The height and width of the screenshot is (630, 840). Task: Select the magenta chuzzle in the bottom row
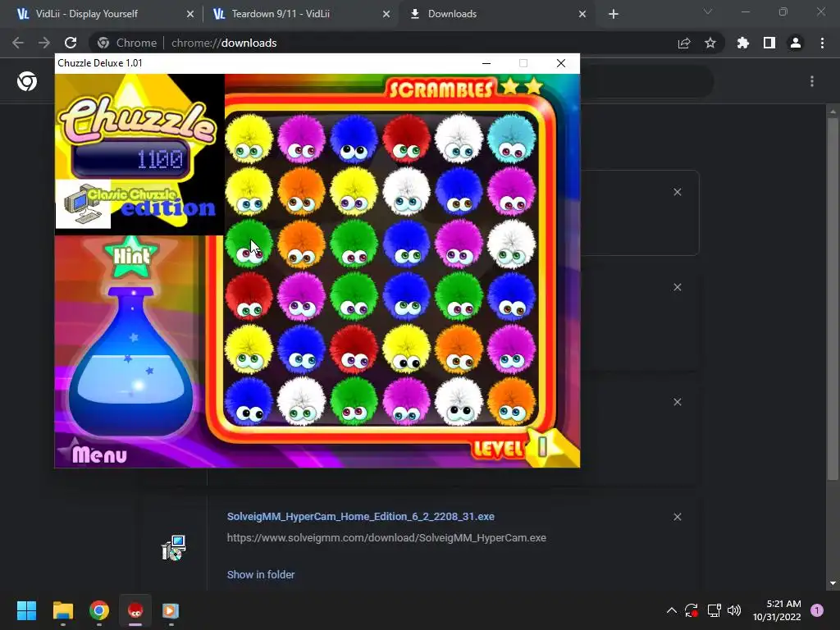coord(407,402)
